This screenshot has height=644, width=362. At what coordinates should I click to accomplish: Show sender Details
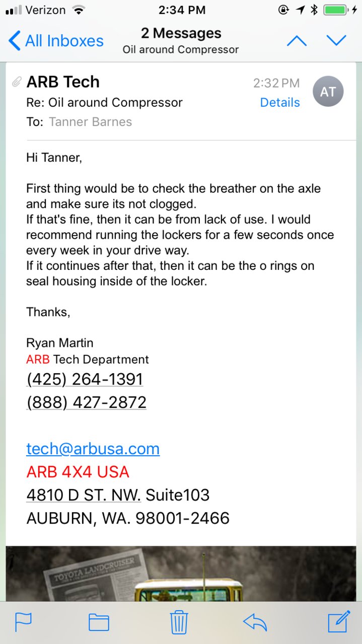(280, 103)
